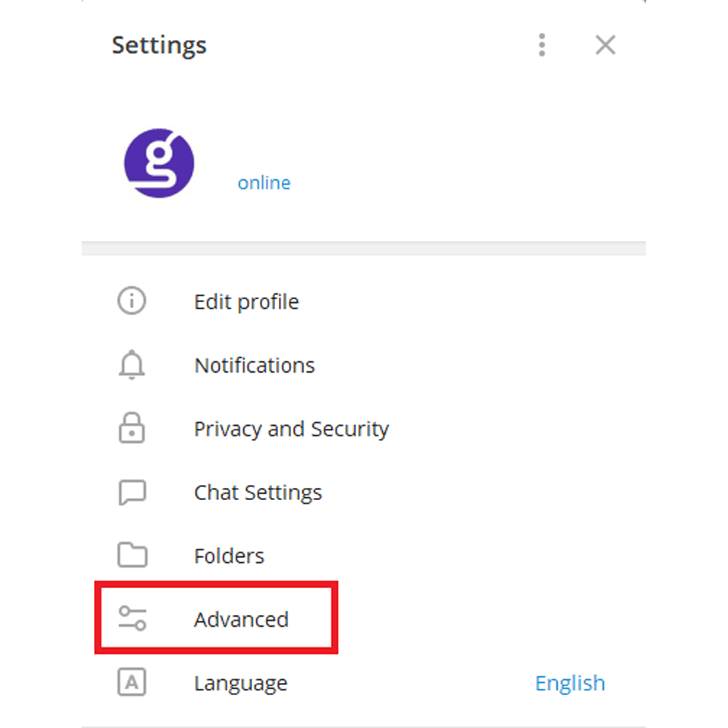Close the Settings panel with the X

pos(605,45)
